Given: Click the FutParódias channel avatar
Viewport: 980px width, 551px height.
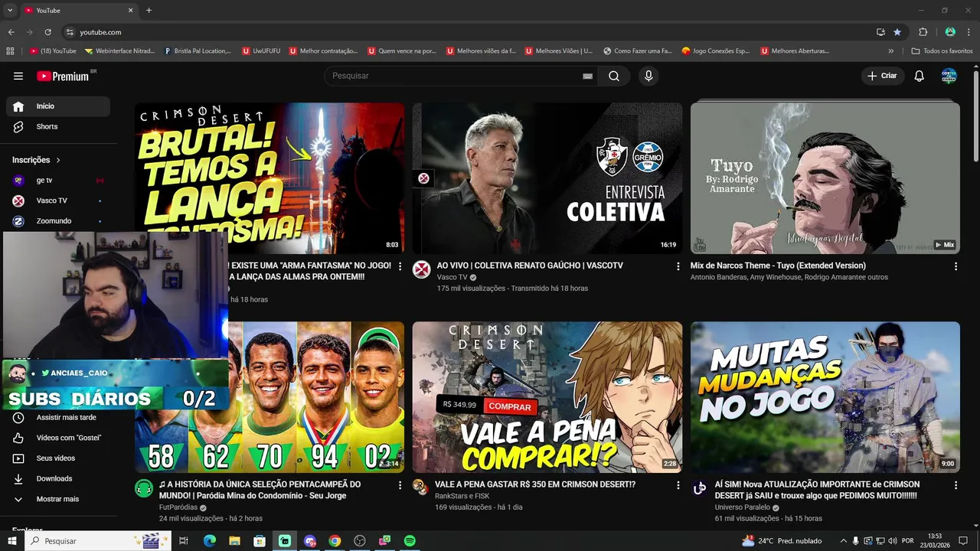Looking at the screenshot, I should pyautogui.click(x=144, y=488).
